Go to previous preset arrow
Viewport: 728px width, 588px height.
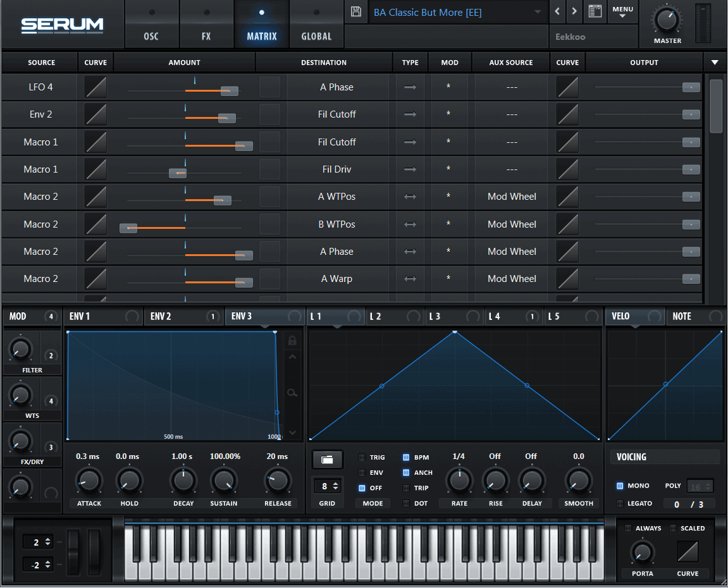557,11
